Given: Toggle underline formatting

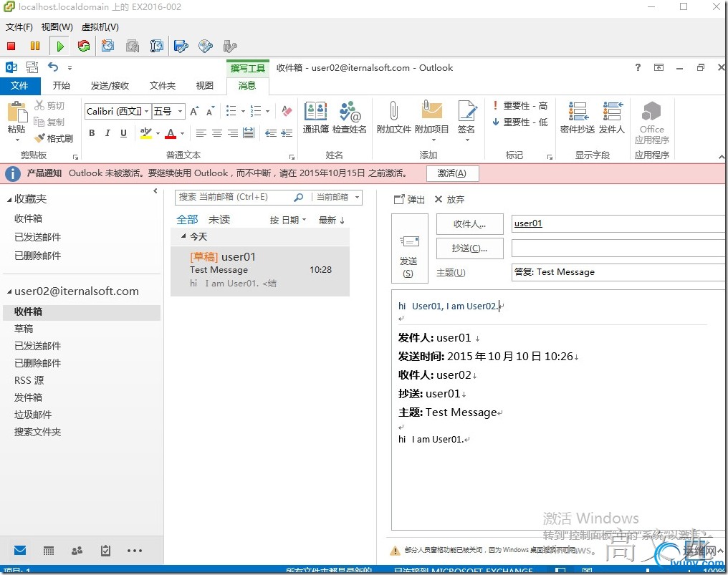Looking at the screenshot, I should point(123,133).
